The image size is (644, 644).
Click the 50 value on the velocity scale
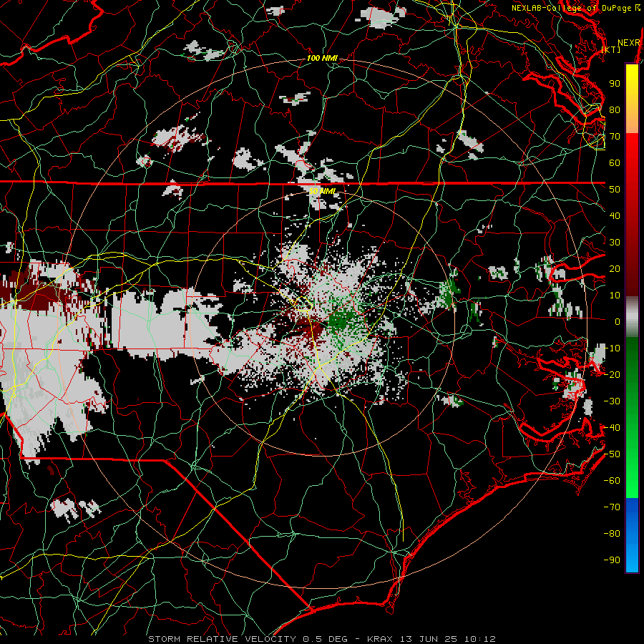(615, 190)
